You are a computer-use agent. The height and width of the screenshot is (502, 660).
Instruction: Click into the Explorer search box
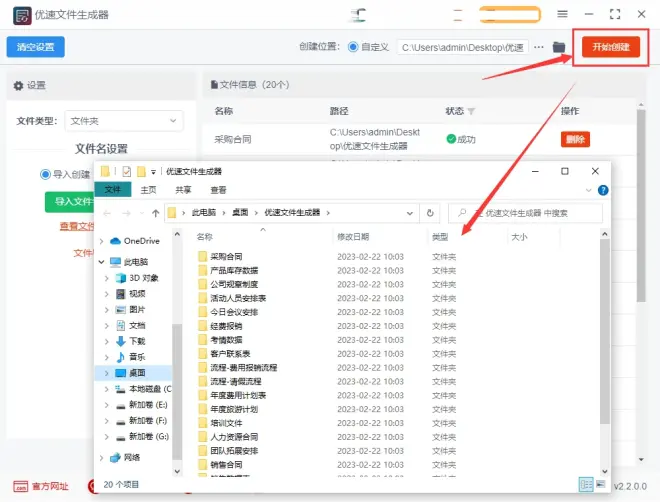526,213
